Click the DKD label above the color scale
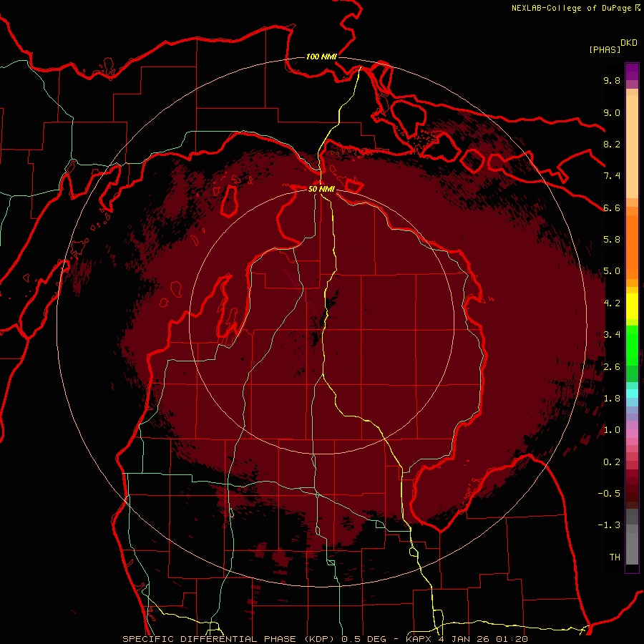Viewport: 644px width, 644px height. (x=629, y=42)
